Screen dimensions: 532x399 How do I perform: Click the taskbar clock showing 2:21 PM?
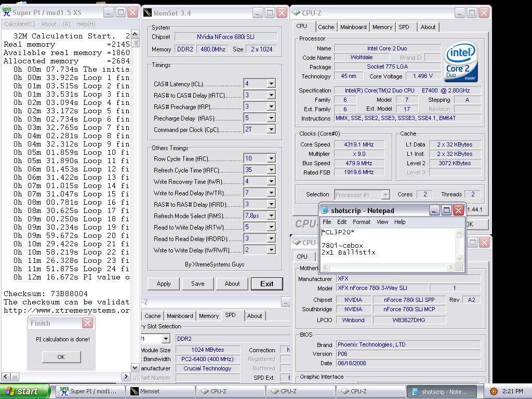(x=513, y=391)
